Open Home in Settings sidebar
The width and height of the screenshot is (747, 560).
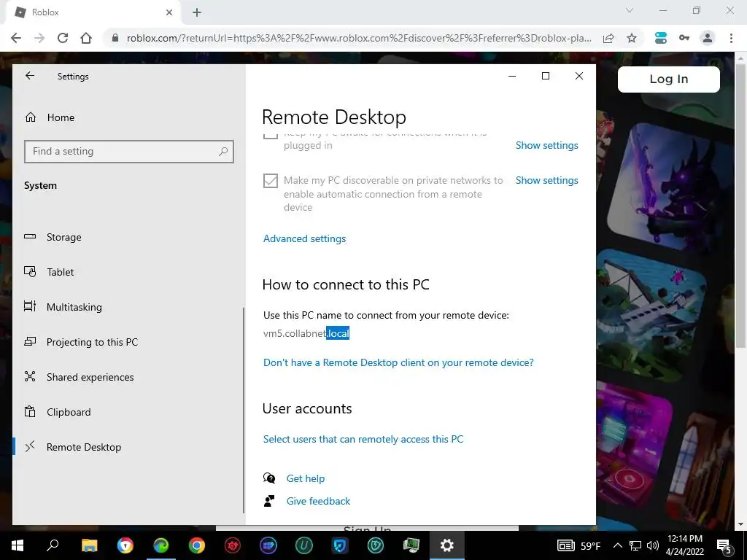tap(61, 117)
